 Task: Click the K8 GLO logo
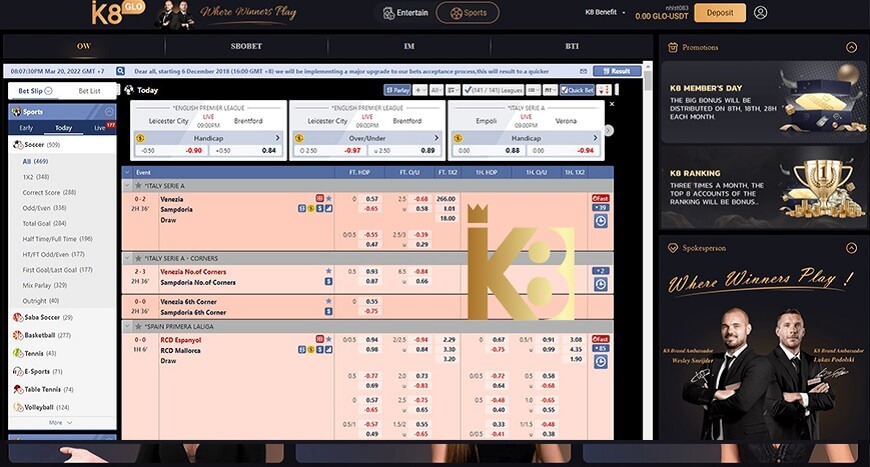pos(118,13)
